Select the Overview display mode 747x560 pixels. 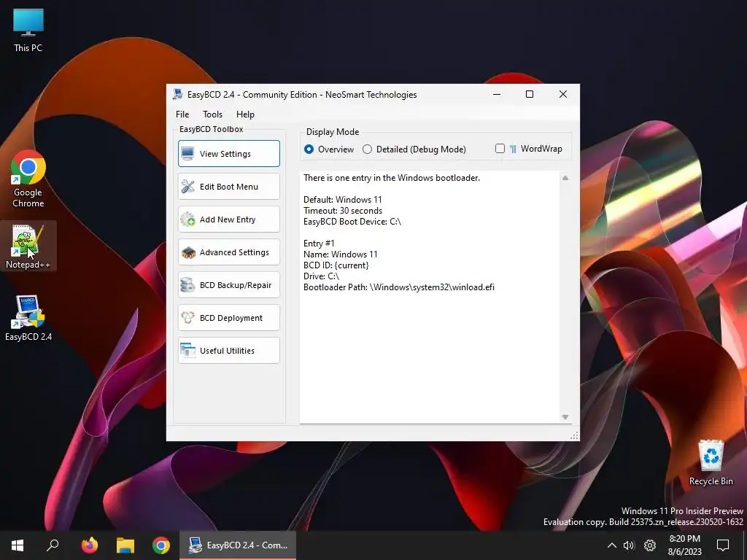click(329, 149)
